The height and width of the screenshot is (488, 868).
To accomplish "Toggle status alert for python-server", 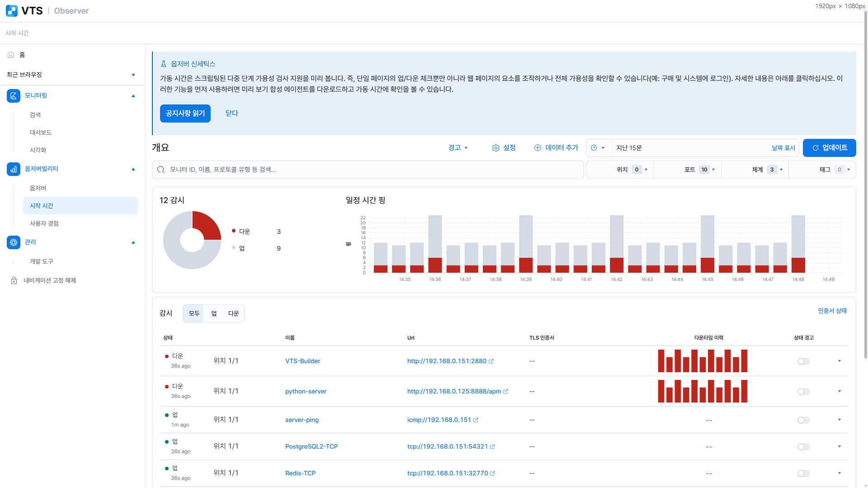I will tap(804, 392).
